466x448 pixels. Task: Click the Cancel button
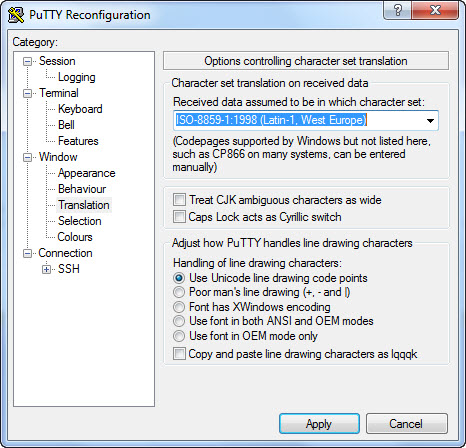406,424
